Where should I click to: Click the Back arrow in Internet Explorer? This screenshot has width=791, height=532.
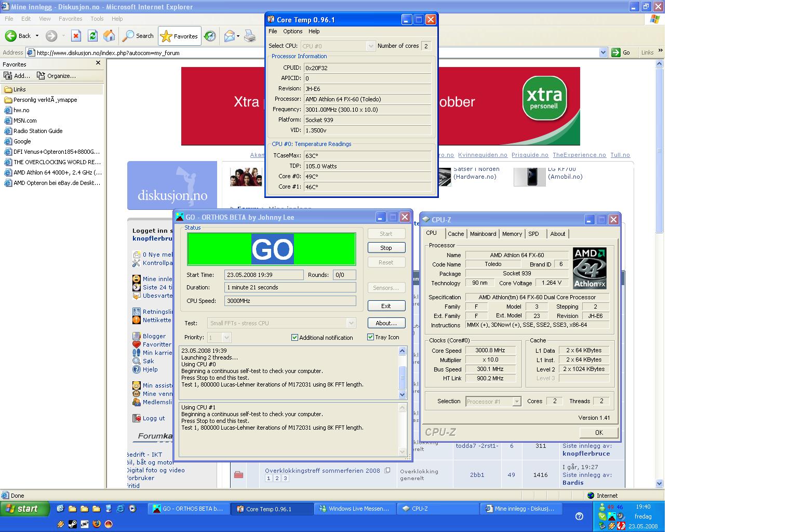11,36
